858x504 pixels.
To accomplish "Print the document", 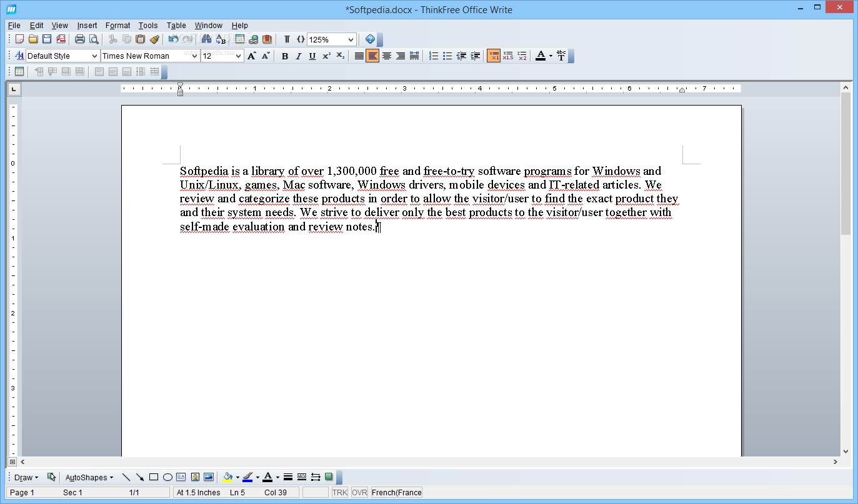I will point(80,39).
